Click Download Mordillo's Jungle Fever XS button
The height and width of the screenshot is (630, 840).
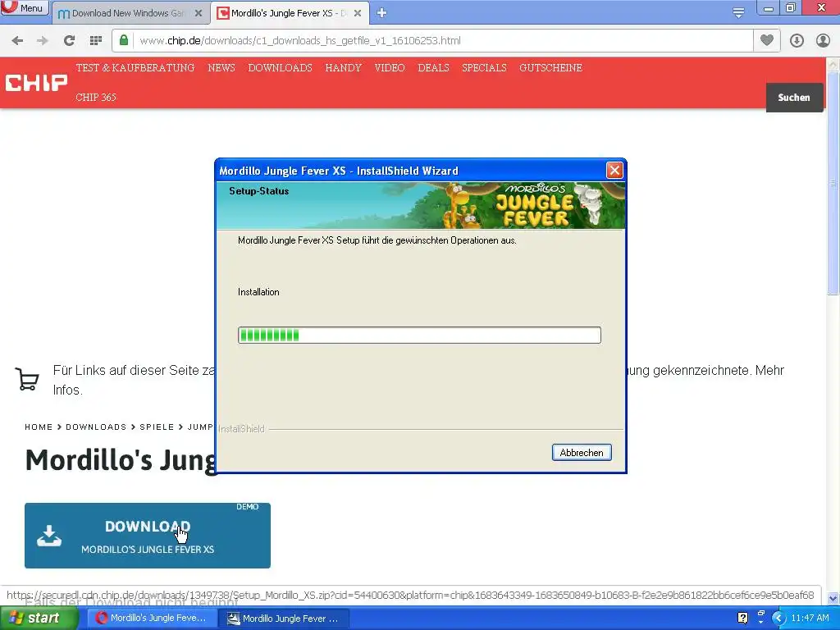point(148,535)
